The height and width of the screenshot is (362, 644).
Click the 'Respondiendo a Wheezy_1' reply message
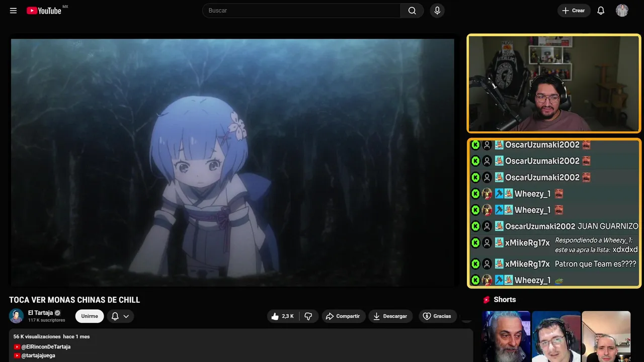(596, 245)
